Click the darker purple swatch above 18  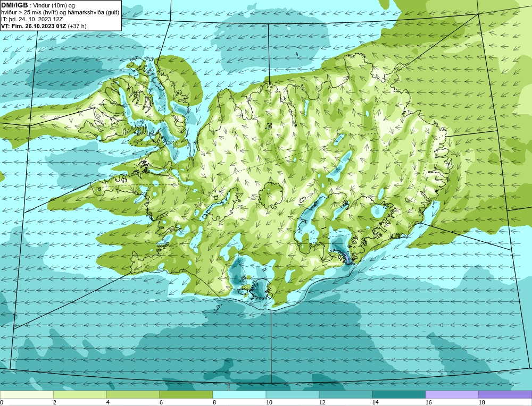click(505, 394)
